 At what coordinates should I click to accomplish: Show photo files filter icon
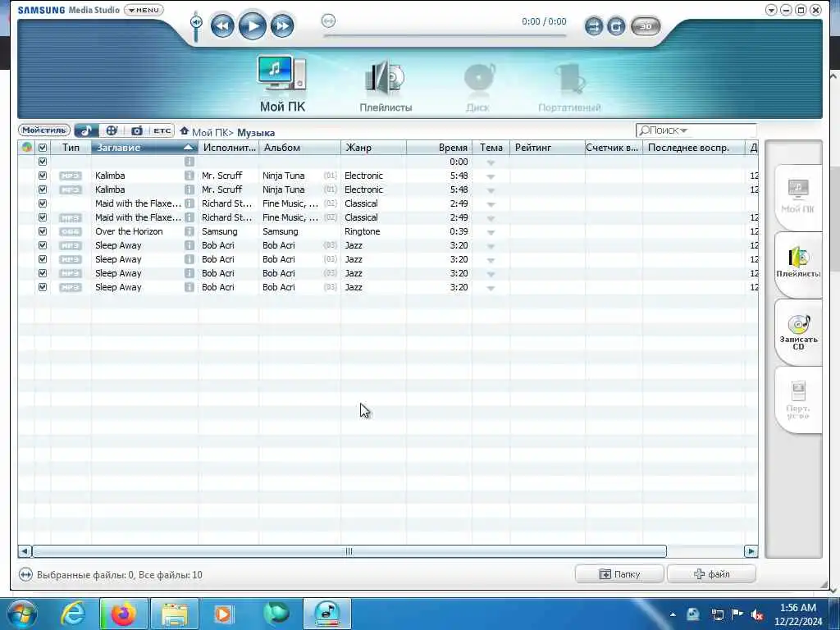137,130
